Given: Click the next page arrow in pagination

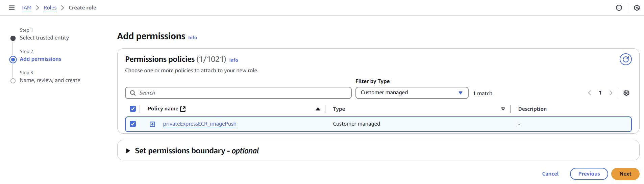Looking at the screenshot, I should tap(611, 93).
